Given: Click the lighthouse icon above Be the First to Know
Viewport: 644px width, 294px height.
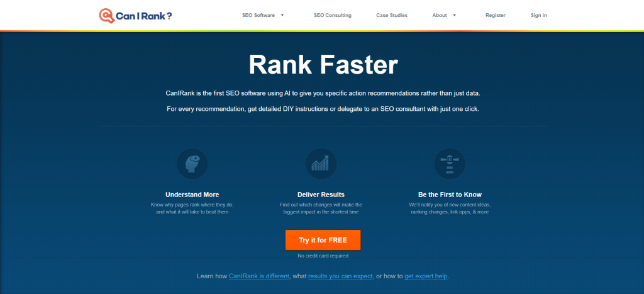Looking at the screenshot, I should point(450,164).
